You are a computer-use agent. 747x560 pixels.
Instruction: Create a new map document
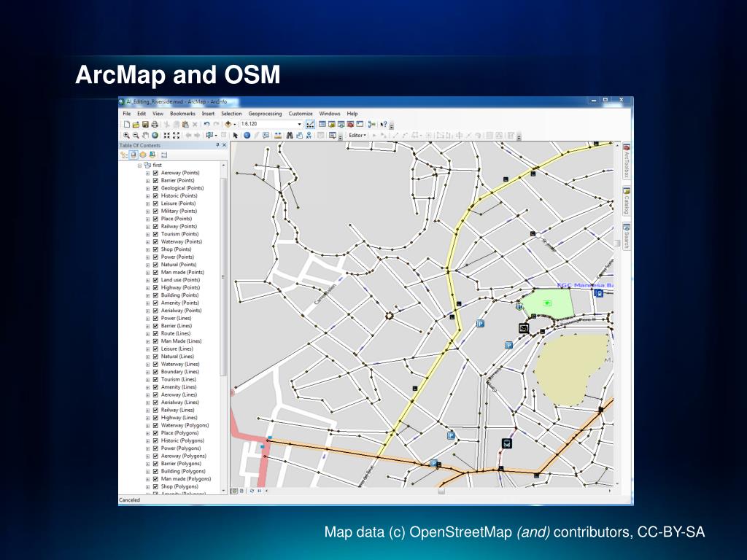(x=127, y=124)
